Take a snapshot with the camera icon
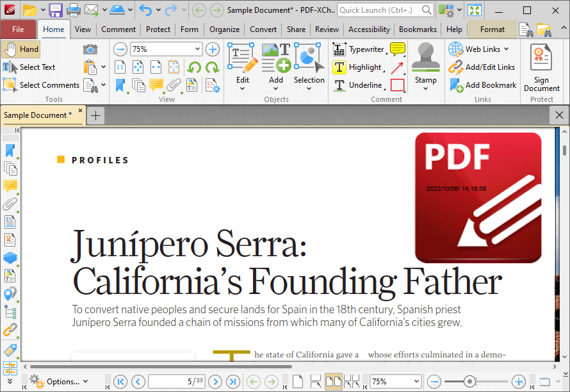 (90, 49)
